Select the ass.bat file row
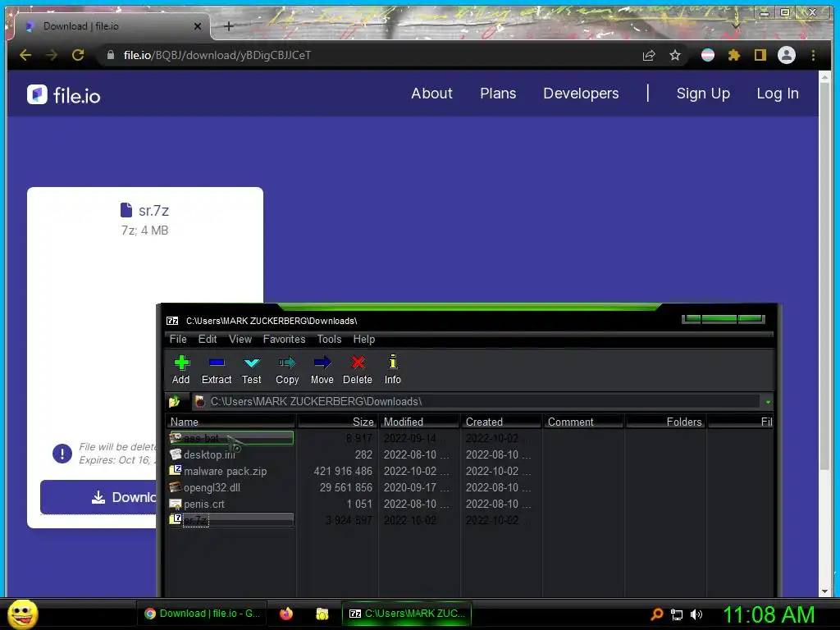Viewport: 840px width, 630px height. point(231,438)
